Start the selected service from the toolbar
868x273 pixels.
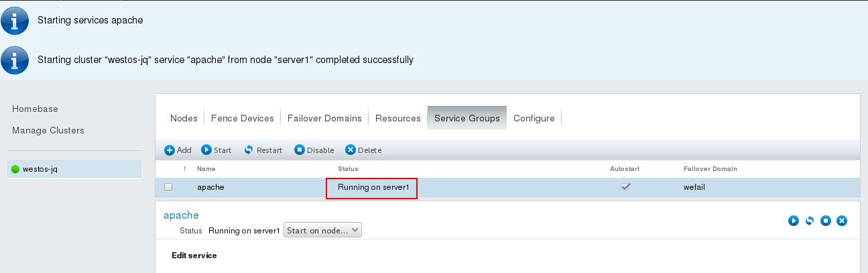coord(206,150)
